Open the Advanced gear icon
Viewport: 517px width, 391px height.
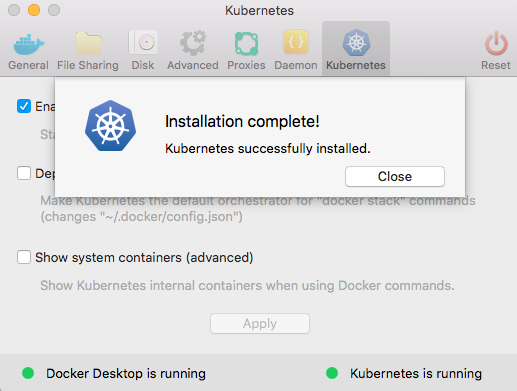pos(193,43)
